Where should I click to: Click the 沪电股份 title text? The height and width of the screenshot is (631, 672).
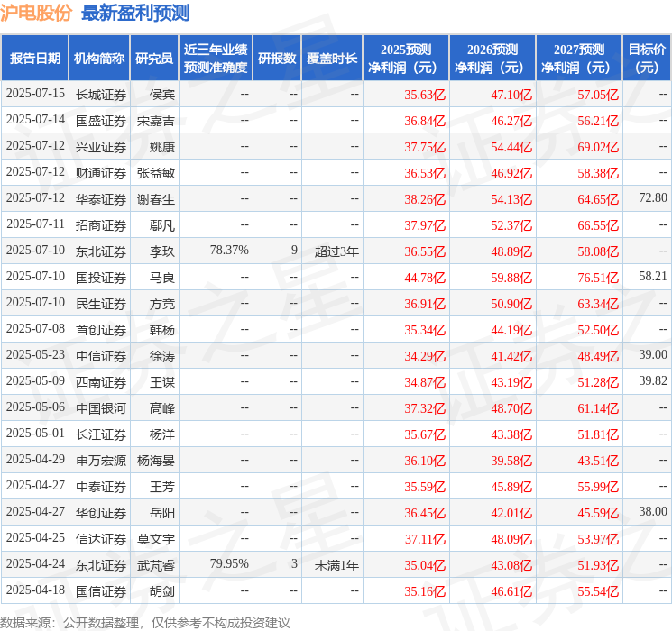click(36, 13)
